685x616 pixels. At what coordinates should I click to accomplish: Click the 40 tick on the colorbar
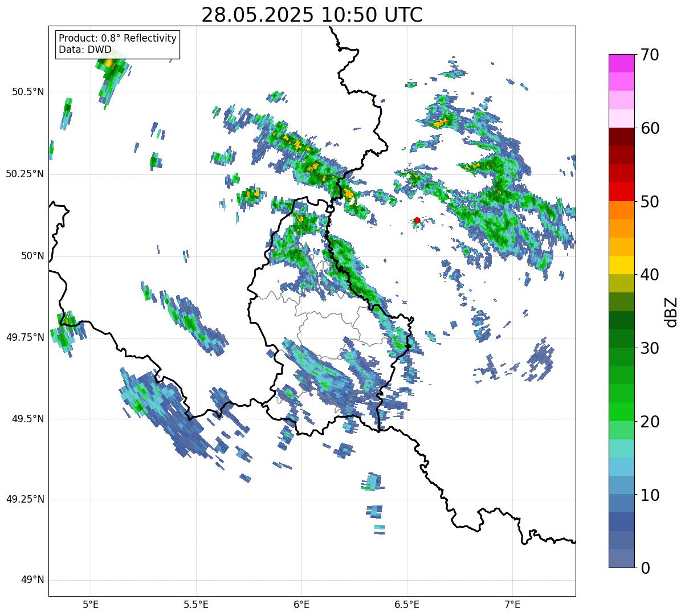pyautogui.click(x=650, y=275)
